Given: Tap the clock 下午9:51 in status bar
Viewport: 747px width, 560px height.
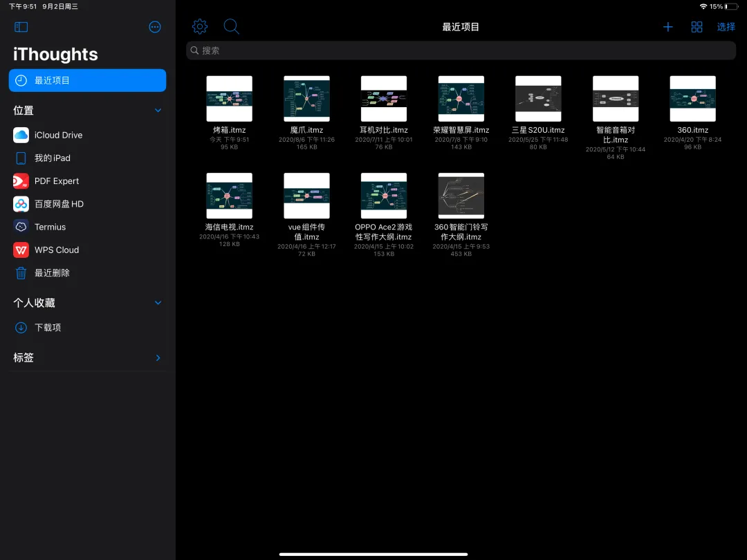Looking at the screenshot, I should [x=23, y=7].
